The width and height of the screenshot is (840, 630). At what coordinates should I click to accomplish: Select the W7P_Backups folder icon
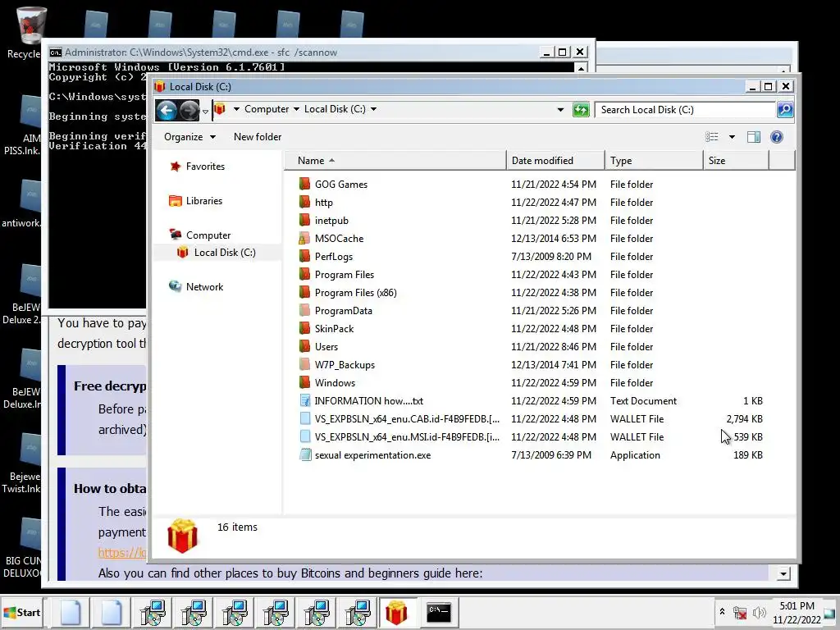pyautogui.click(x=304, y=365)
